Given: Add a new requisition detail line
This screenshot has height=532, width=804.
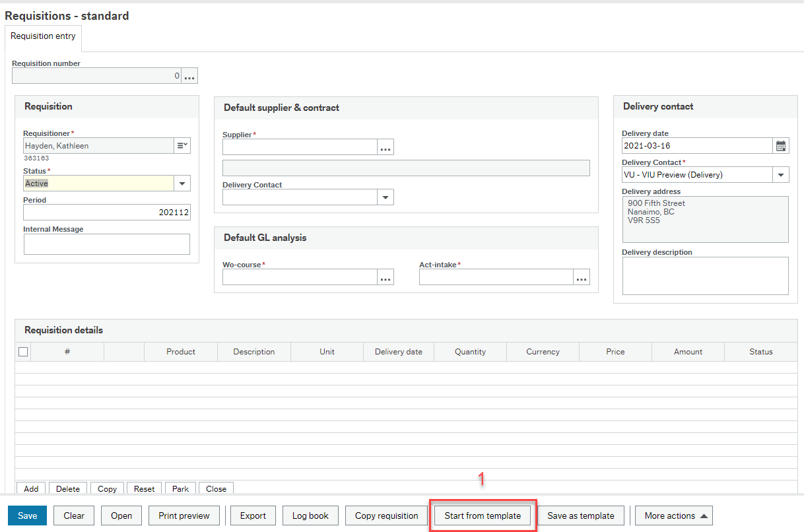Looking at the screenshot, I should (30, 488).
